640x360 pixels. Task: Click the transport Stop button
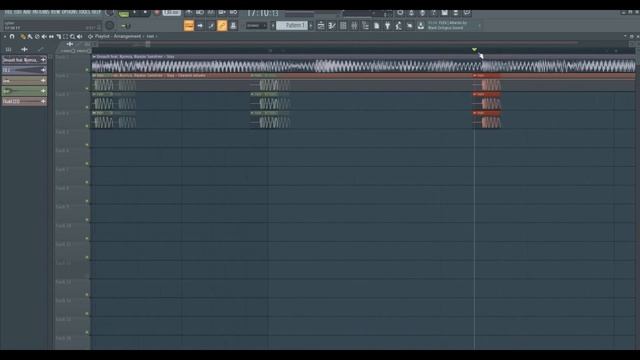pos(145,13)
